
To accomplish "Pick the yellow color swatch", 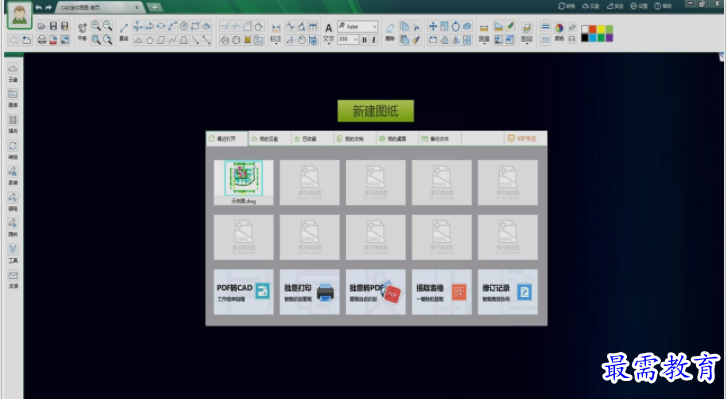I will [601, 29].
